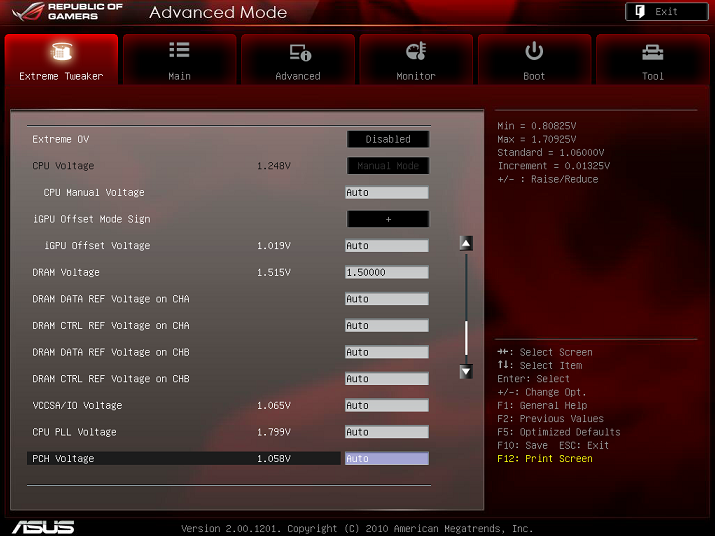Viewport: 715px width, 536px height.
Task: Click the CPU Voltage 1.248V reading
Action: 274,166
